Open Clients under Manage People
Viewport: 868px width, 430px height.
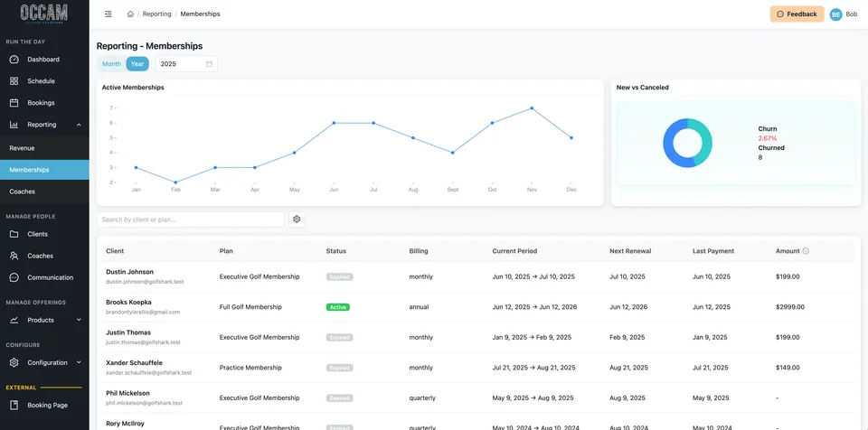[44, 234]
